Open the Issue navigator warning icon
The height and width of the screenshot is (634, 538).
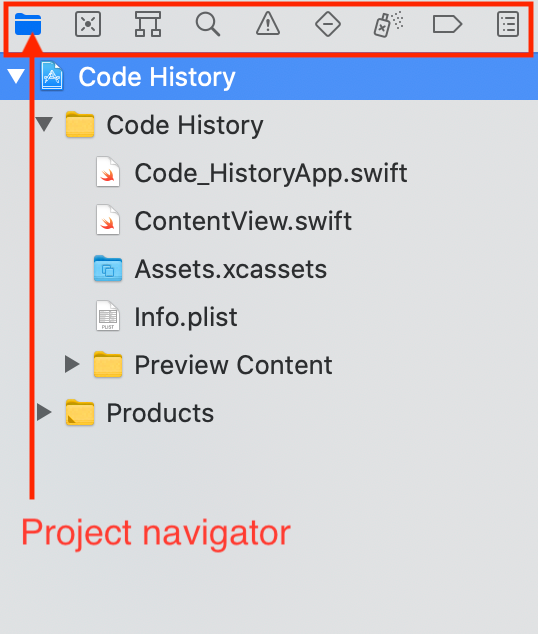pos(268,24)
